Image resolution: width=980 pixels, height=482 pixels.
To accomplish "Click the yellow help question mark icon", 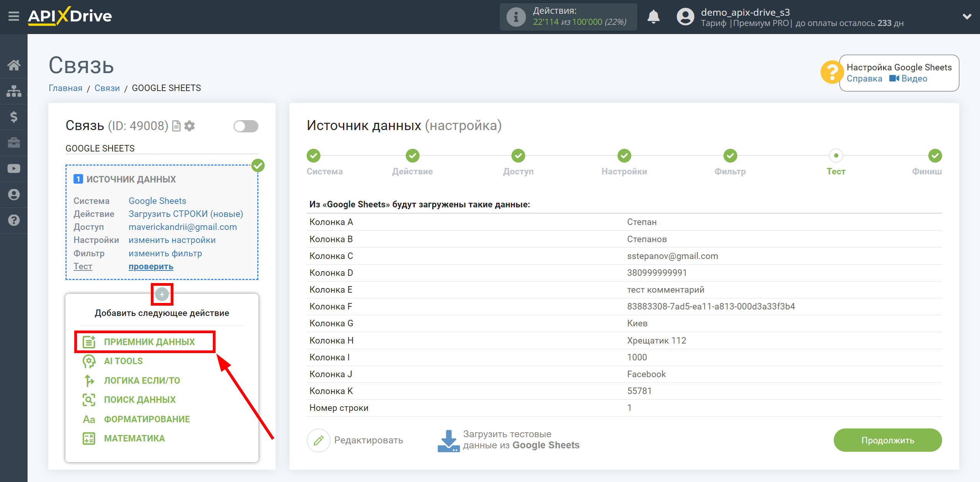I will [x=831, y=72].
